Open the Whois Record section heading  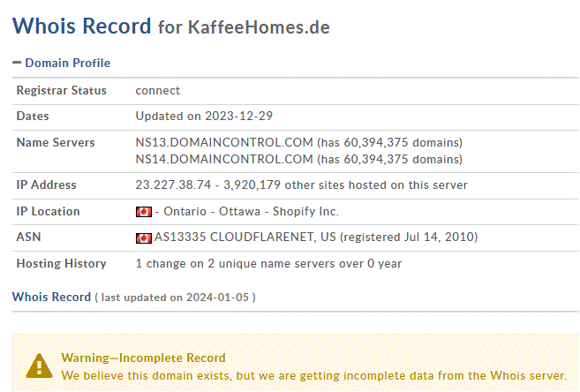(51, 297)
